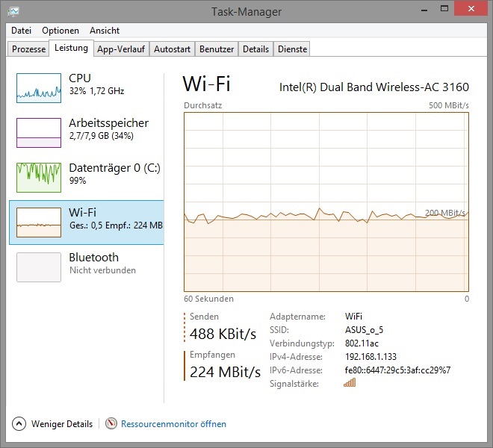Screen dimensions: 493x448
Task: Switch to the Prozesse tab
Action: (x=29, y=49)
